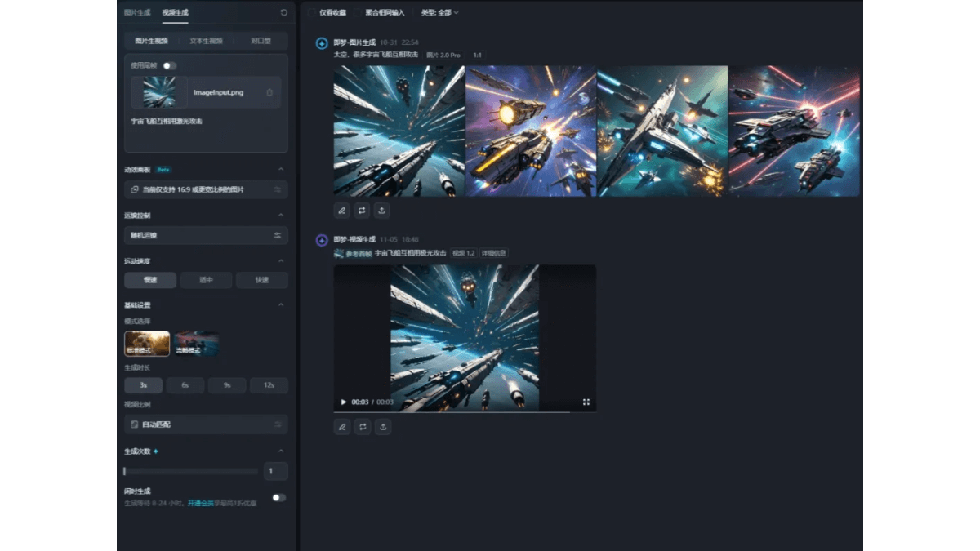This screenshot has height=551, width=980.
Task: Click the 生成次数 number input showing 1
Action: click(276, 471)
